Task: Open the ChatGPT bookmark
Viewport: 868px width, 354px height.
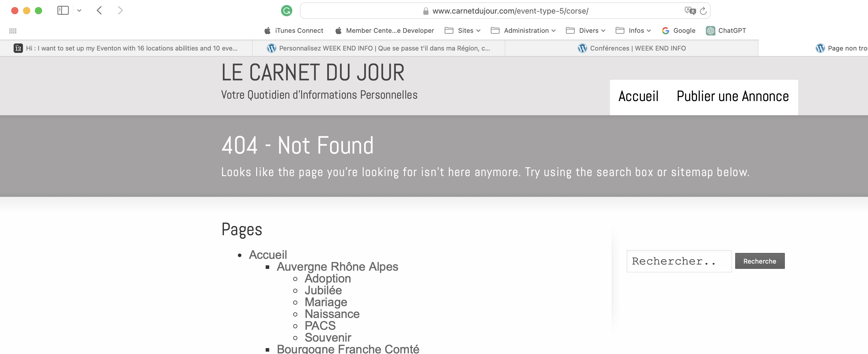Action: click(x=726, y=31)
